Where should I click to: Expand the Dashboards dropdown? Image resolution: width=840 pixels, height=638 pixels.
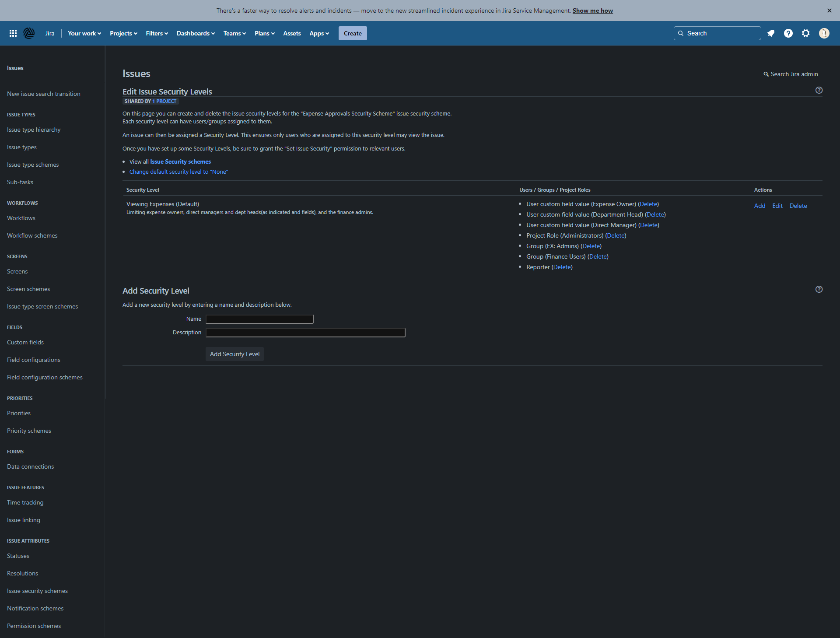point(196,33)
